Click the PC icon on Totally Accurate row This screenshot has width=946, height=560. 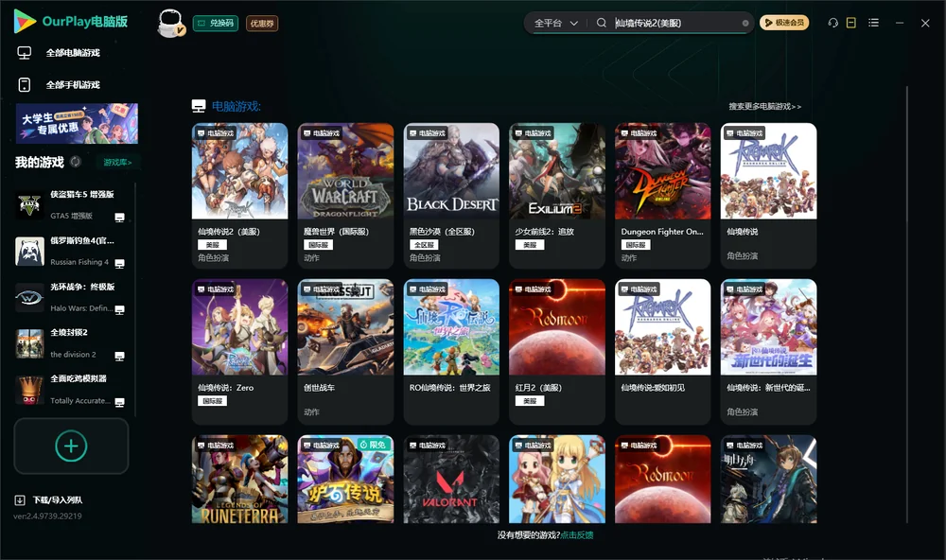(x=119, y=403)
